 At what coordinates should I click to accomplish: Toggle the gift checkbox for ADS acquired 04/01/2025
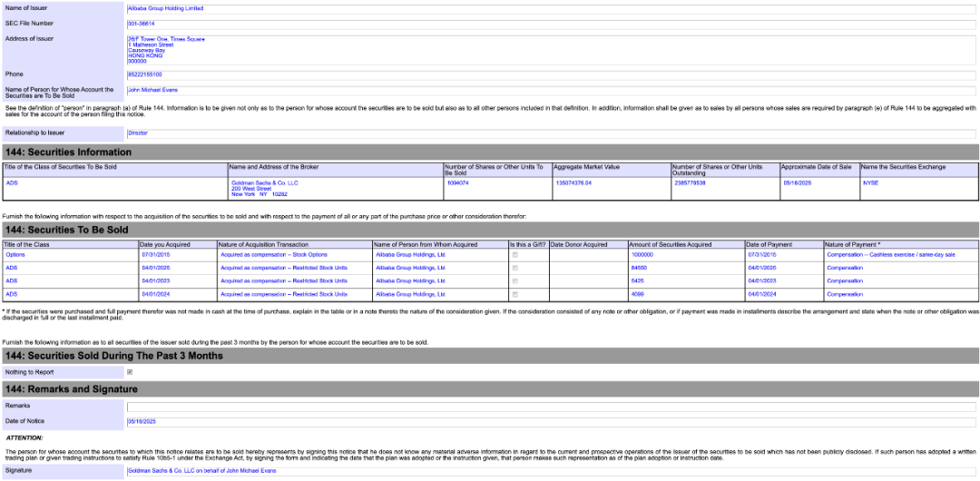515,268
